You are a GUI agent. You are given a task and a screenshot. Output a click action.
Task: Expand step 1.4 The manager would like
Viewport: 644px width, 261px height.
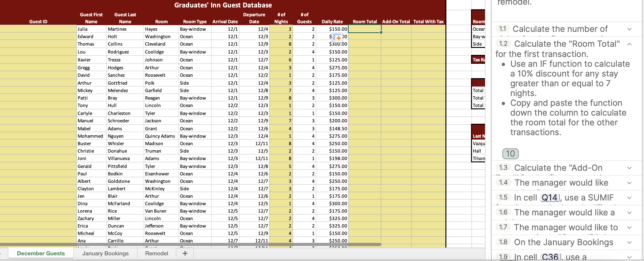click(629, 183)
